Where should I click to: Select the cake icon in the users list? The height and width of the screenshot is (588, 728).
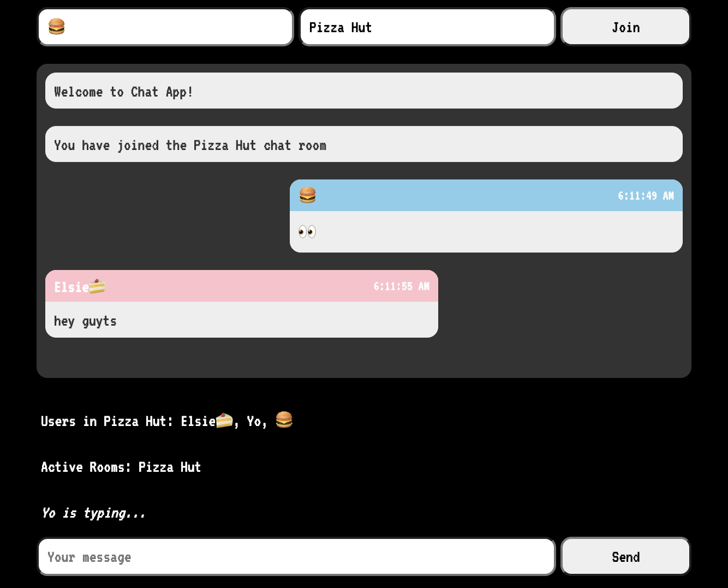click(x=224, y=420)
